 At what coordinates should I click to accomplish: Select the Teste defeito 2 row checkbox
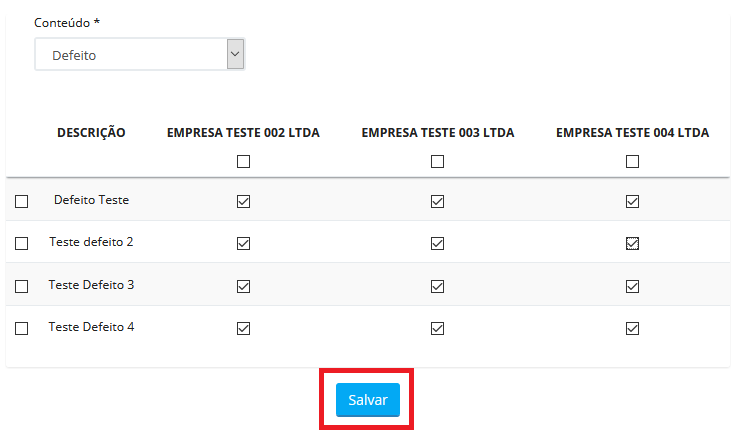tap(22, 244)
